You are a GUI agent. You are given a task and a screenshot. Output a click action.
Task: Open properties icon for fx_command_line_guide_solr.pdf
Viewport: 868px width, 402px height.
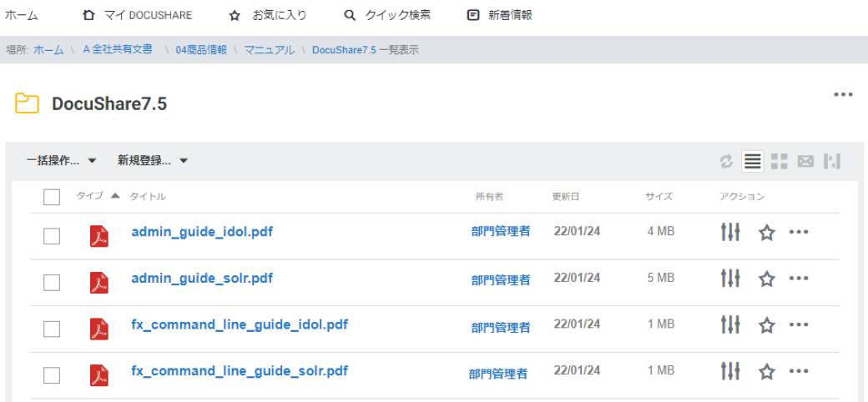point(730,371)
